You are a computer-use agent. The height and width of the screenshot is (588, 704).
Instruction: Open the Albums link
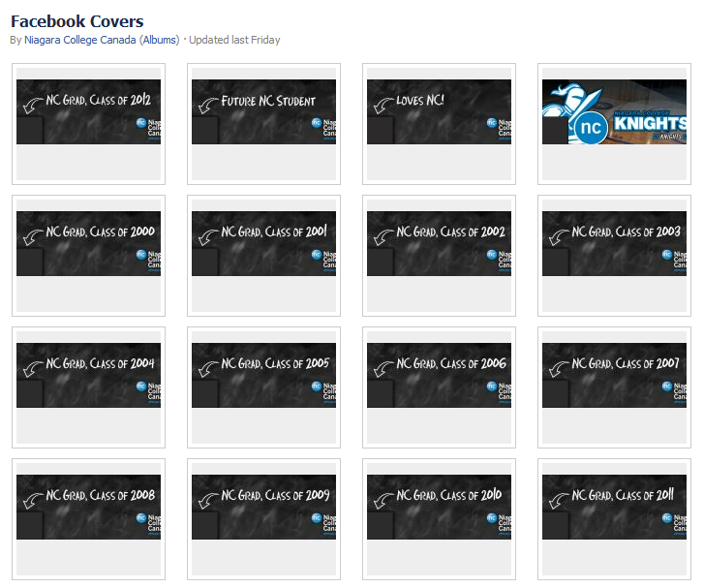(160, 40)
